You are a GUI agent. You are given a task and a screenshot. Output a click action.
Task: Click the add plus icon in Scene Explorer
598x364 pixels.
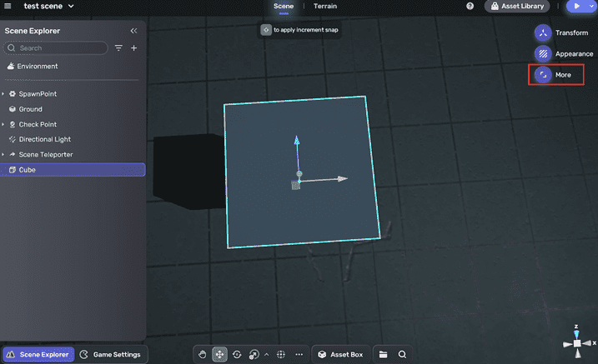click(133, 48)
